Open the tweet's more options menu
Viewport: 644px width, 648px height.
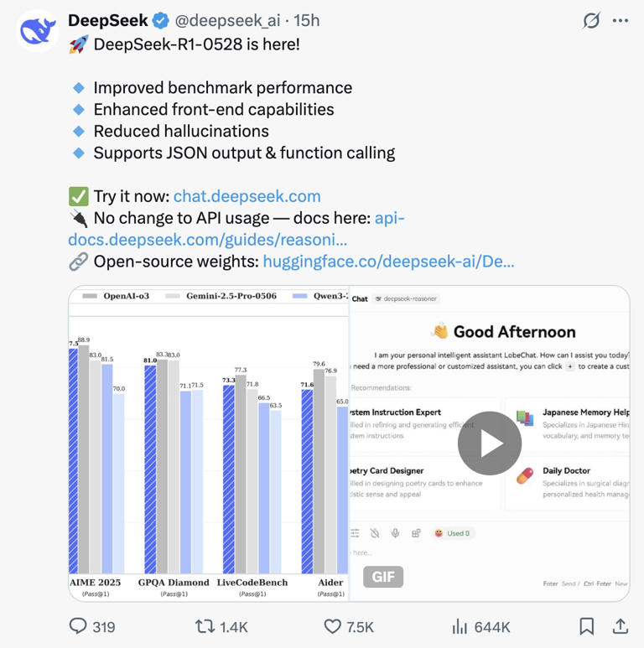coord(621,20)
